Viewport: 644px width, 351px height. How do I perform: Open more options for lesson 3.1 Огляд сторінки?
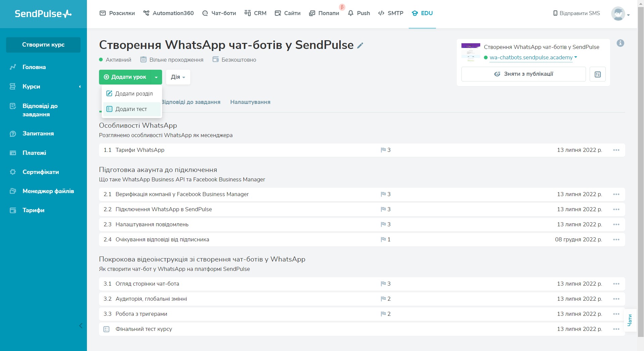pos(616,284)
